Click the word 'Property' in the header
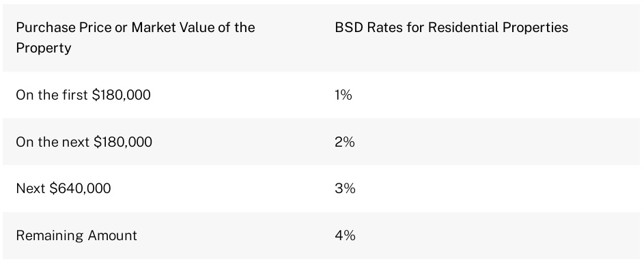Screen dimensions: 644x262 click(x=44, y=48)
